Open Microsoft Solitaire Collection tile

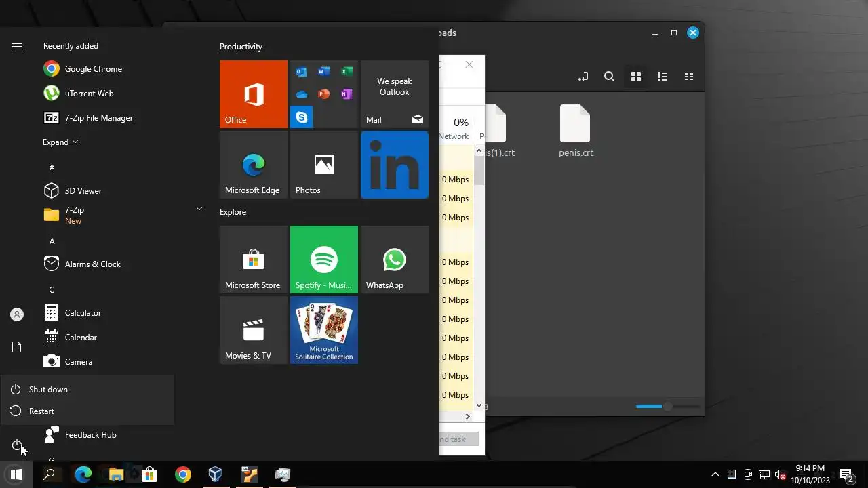(x=324, y=330)
